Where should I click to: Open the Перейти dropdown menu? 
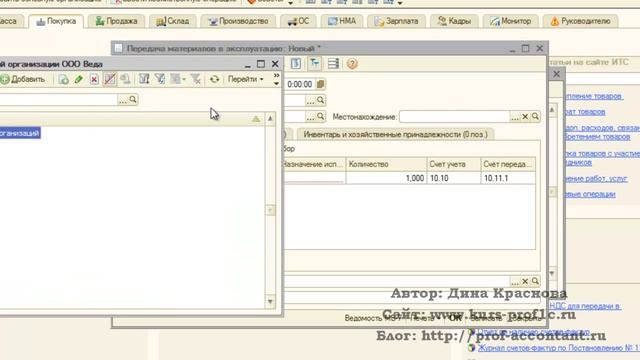coord(245,79)
